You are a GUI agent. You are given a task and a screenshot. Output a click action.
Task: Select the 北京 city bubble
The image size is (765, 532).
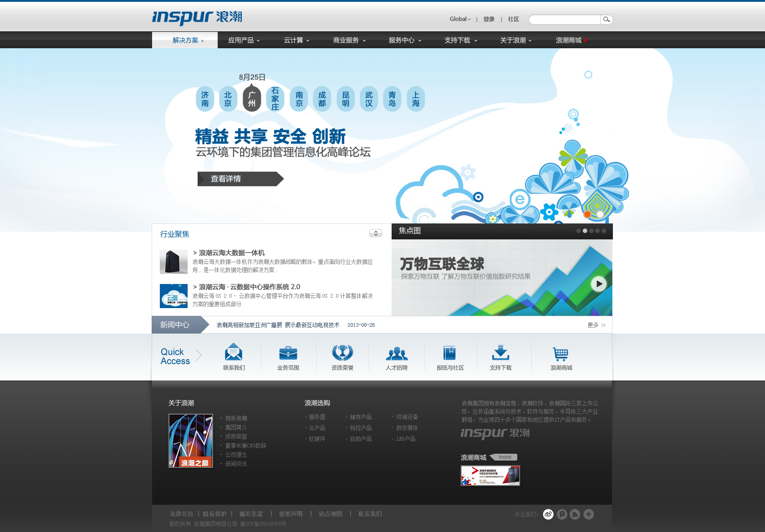pos(228,99)
